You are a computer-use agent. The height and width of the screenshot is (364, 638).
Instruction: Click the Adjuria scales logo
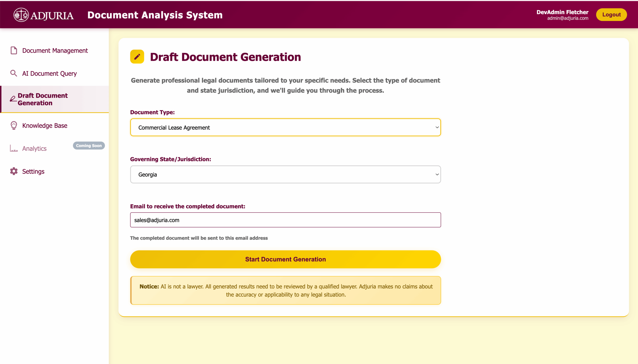click(x=21, y=14)
